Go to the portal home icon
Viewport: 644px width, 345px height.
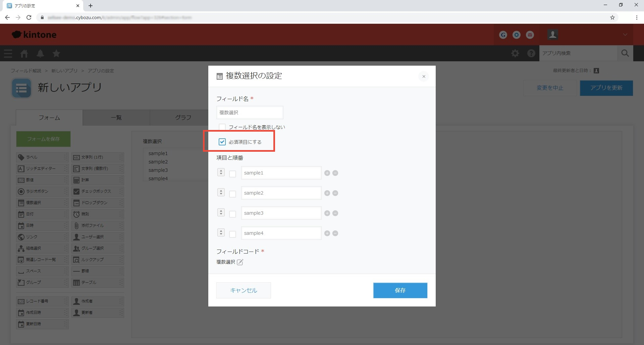coord(24,53)
